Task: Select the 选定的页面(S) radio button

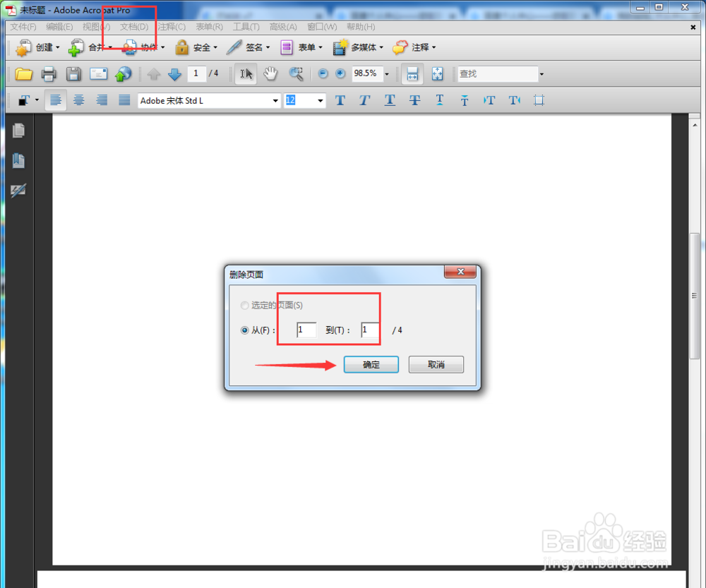Action: pyautogui.click(x=244, y=306)
